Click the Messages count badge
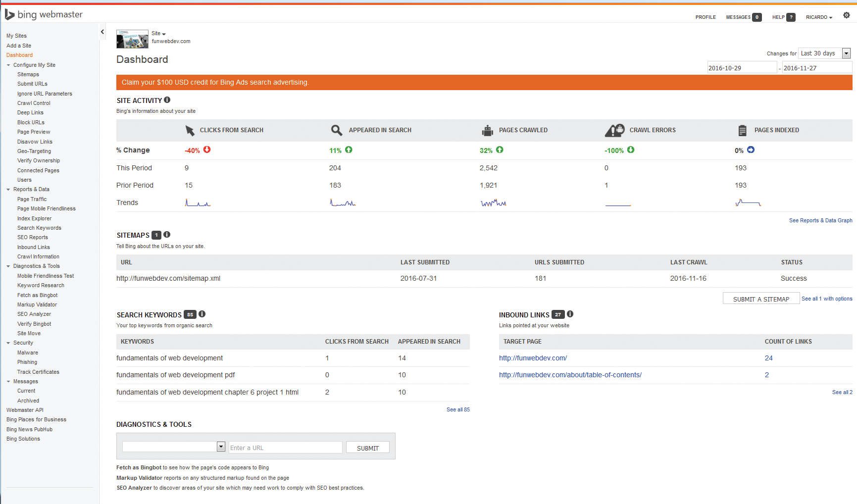Viewport: 857px width, 504px height. point(756,17)
